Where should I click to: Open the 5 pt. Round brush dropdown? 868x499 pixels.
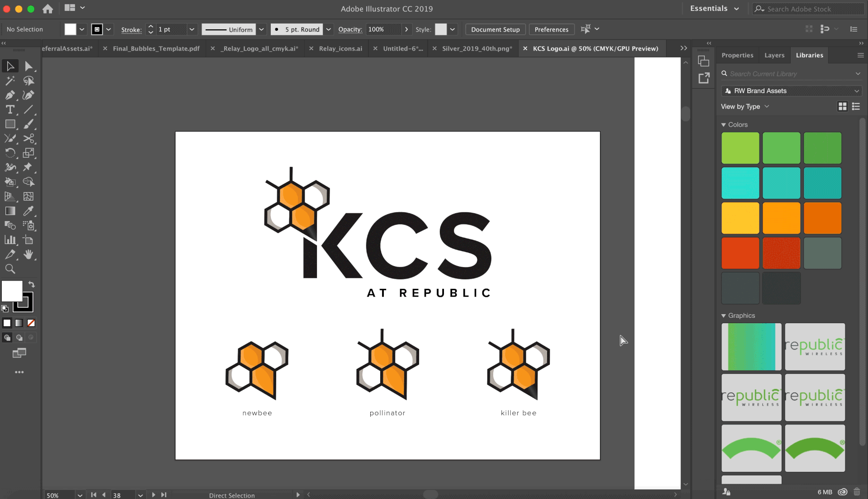click(329, 29)
